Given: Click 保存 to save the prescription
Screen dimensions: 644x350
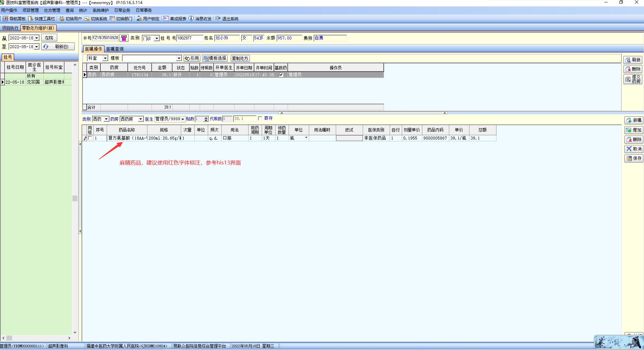Looking at the screenshot, I should [634, 158].
